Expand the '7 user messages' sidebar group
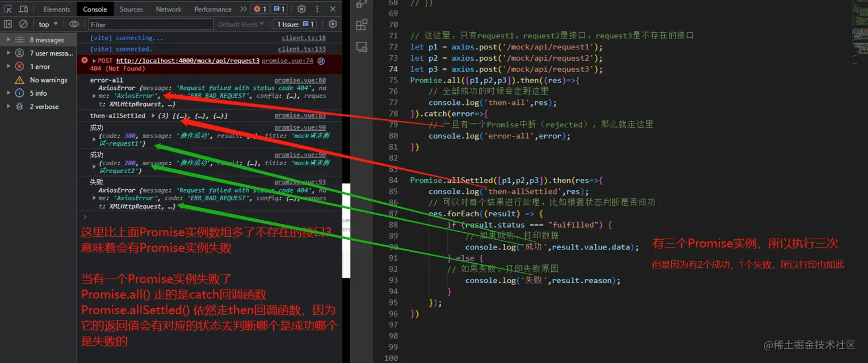868x363 pixels. [8, 53]
